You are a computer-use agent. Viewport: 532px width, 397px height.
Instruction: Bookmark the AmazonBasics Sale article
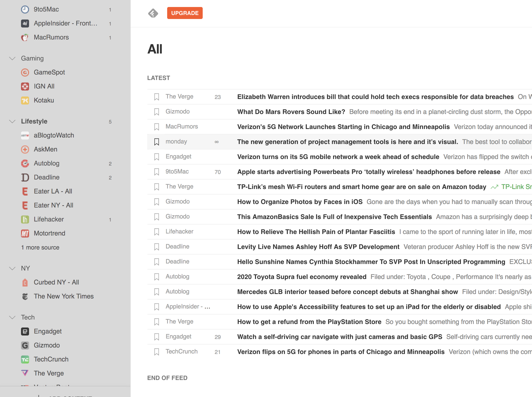pyautogui.click(x=157, y=217)
